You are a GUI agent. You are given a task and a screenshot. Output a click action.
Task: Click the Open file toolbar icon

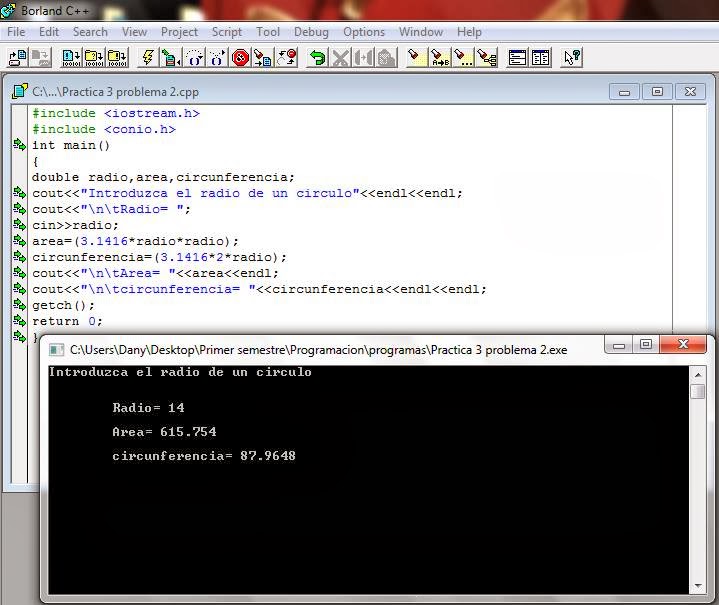coord(17,58)
